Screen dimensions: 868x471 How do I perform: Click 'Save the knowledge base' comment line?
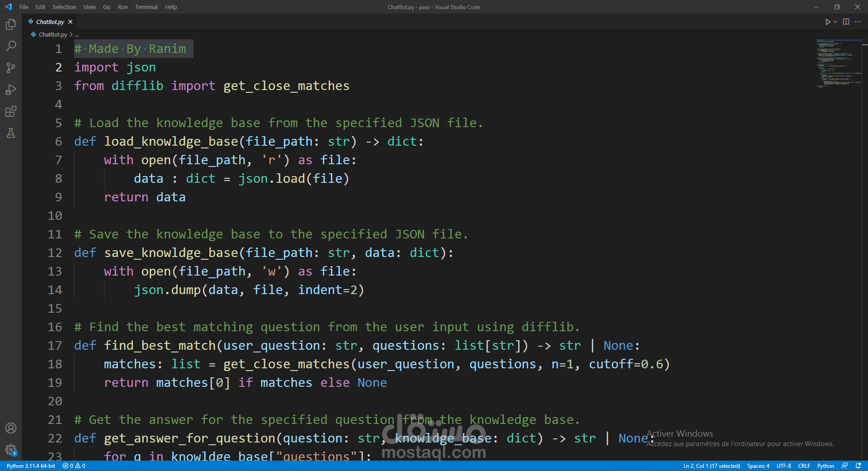click(271, 234)
